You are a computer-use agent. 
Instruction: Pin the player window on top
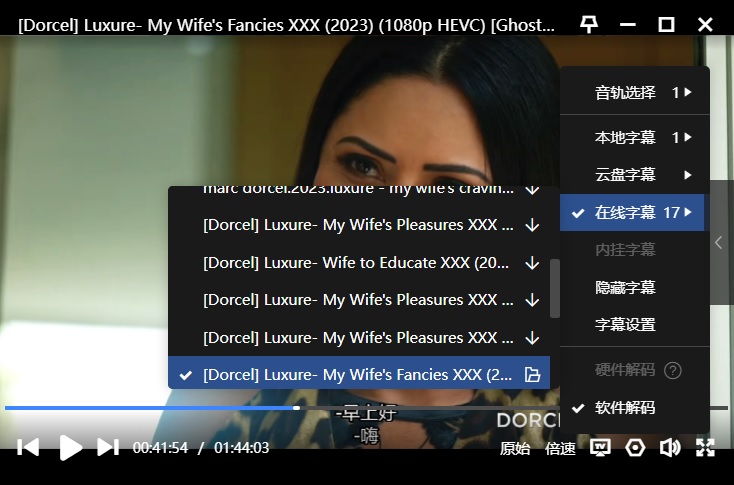click(590, 24)
